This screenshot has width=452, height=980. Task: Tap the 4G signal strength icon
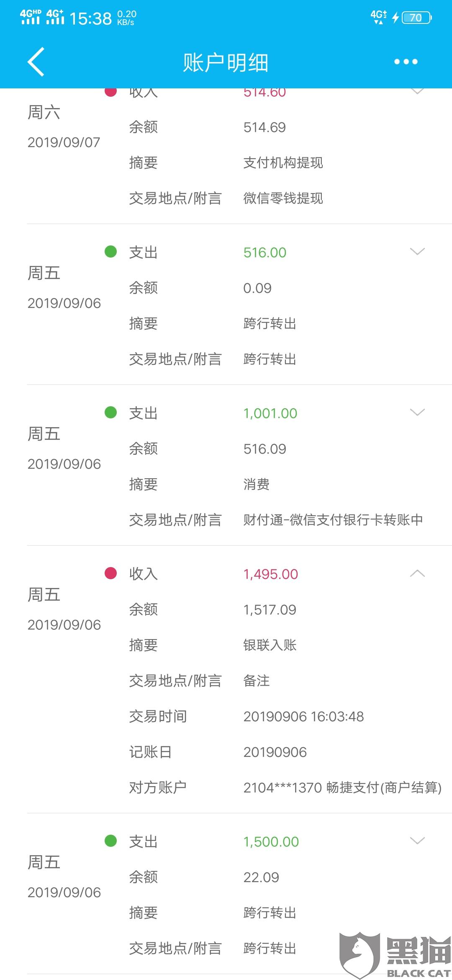coord(31,17)
